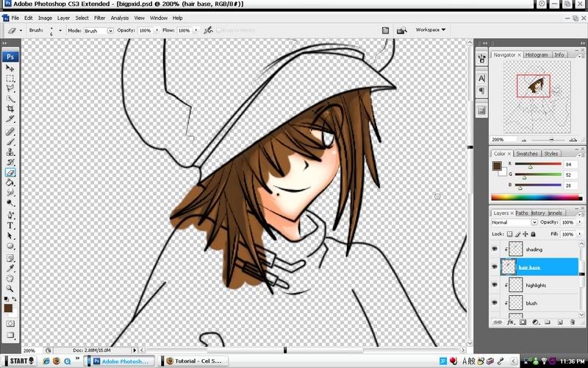
Task: Click the airbrush toggle in options bar
Action: pyautogui.click(x=208, y=30)
